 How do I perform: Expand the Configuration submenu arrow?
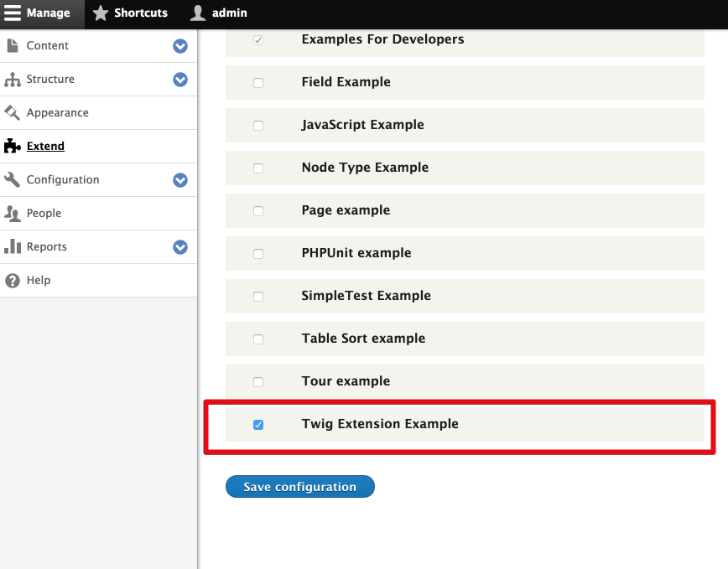tap(180, 180)
